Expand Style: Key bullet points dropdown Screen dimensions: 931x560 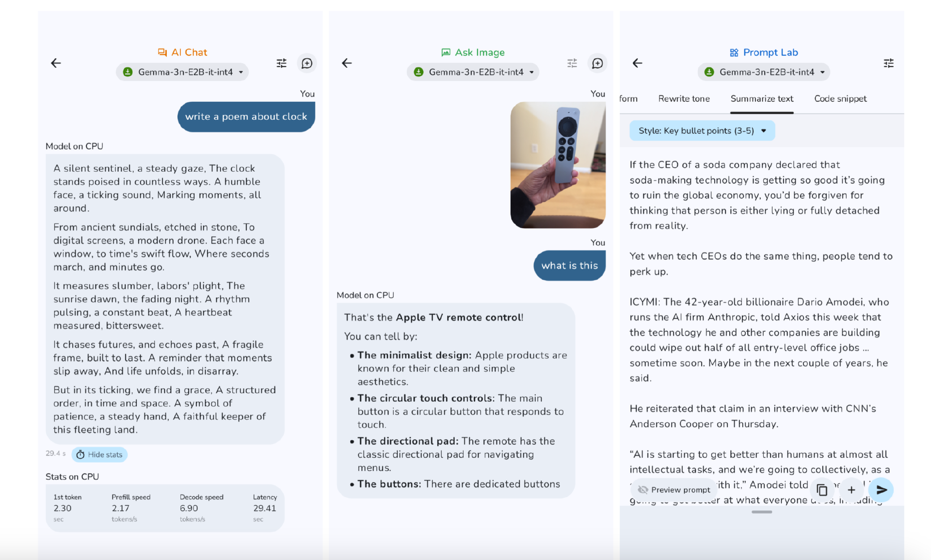tap(702, 130)
